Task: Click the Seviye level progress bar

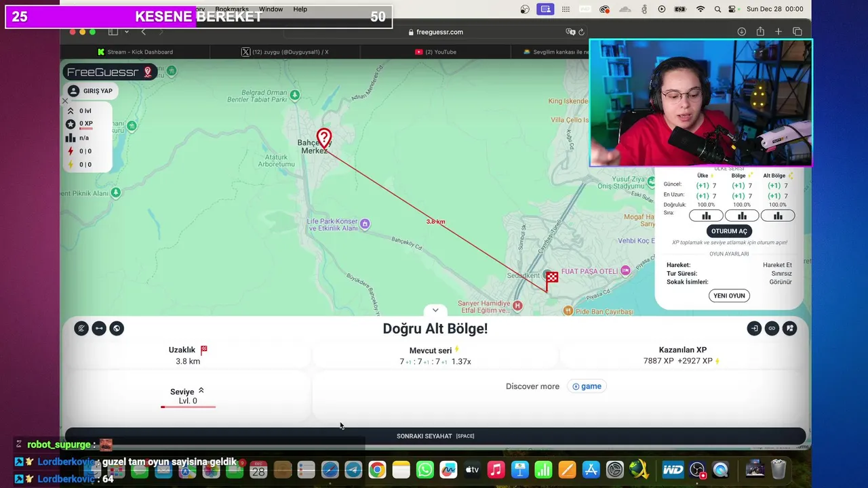Action: click(x=188, y=407)
